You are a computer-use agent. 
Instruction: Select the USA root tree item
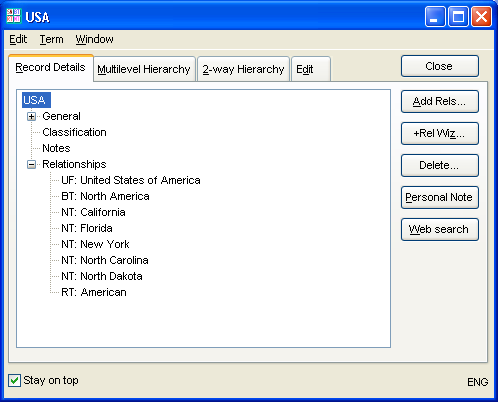(x=36, y=100)
